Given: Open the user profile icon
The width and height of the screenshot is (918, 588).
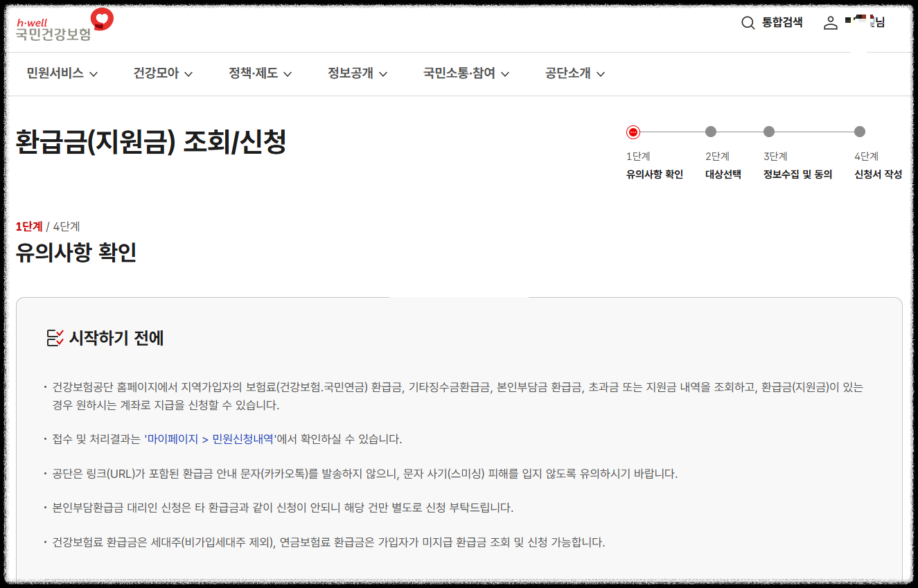Looking at the screenshot, I should point(831,23).
